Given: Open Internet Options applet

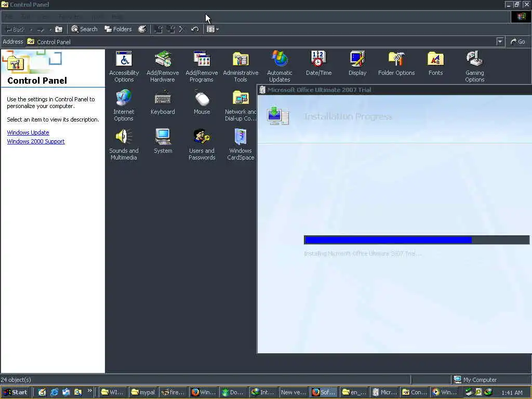Looking at the screenshot, I should [x=124, y=105].
